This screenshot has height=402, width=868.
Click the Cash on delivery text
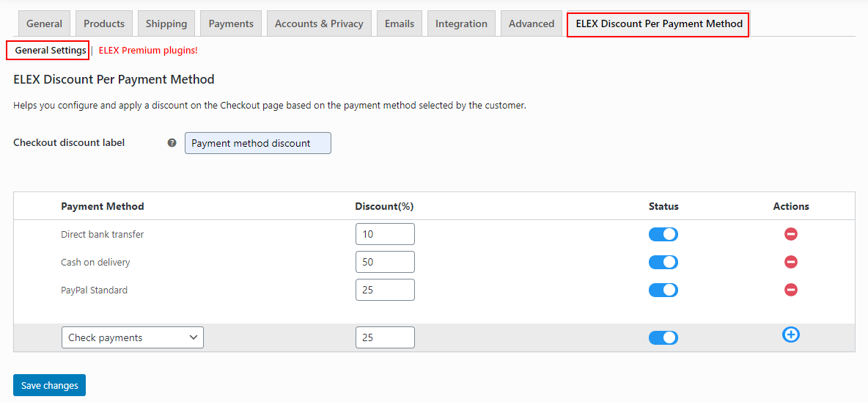tap(95, 262)
